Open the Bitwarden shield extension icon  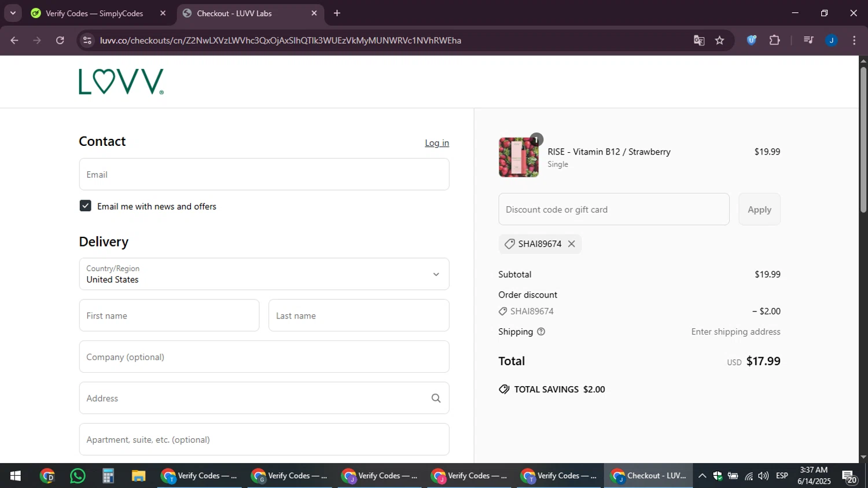click(x=752, y=40)
